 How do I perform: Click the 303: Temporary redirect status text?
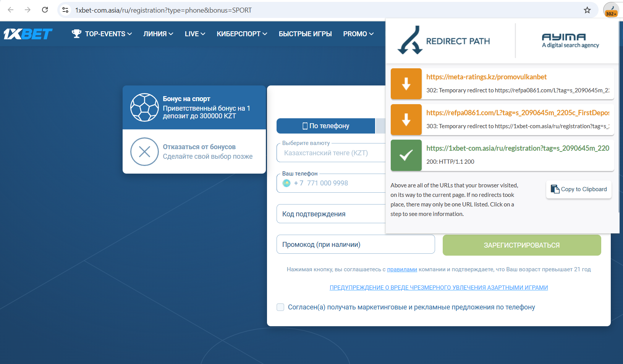pos(518,126)
